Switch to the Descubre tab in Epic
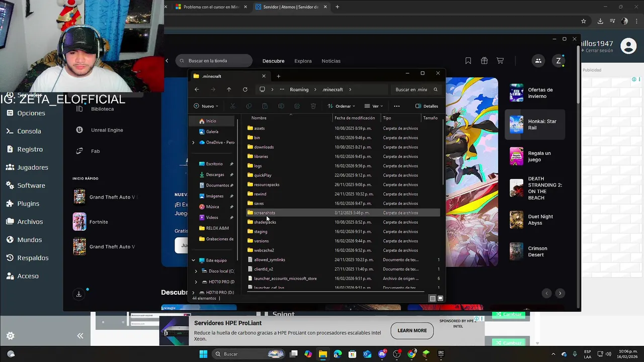Screen dimensions: 644x362 tap(273, 61)
